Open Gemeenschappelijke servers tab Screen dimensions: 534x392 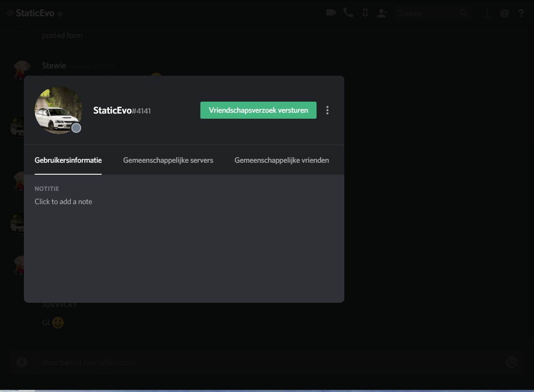168,161
